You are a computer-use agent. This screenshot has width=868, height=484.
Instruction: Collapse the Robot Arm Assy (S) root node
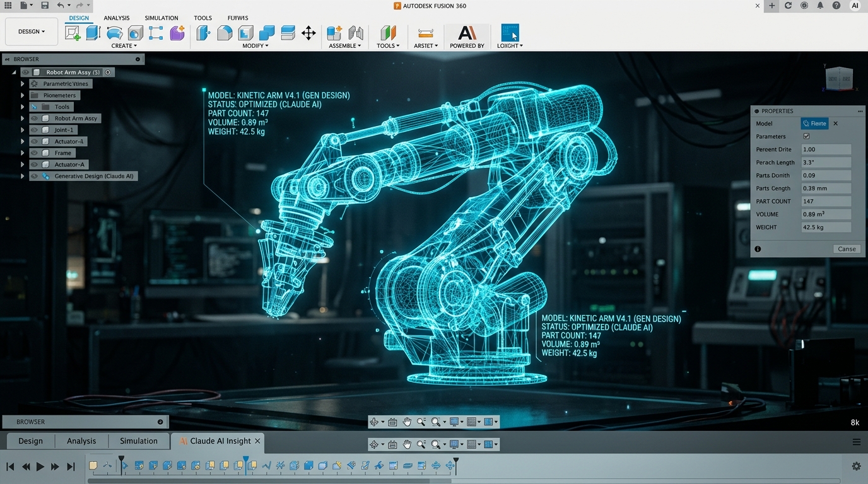pyautogui.click(x=14, y=72)
